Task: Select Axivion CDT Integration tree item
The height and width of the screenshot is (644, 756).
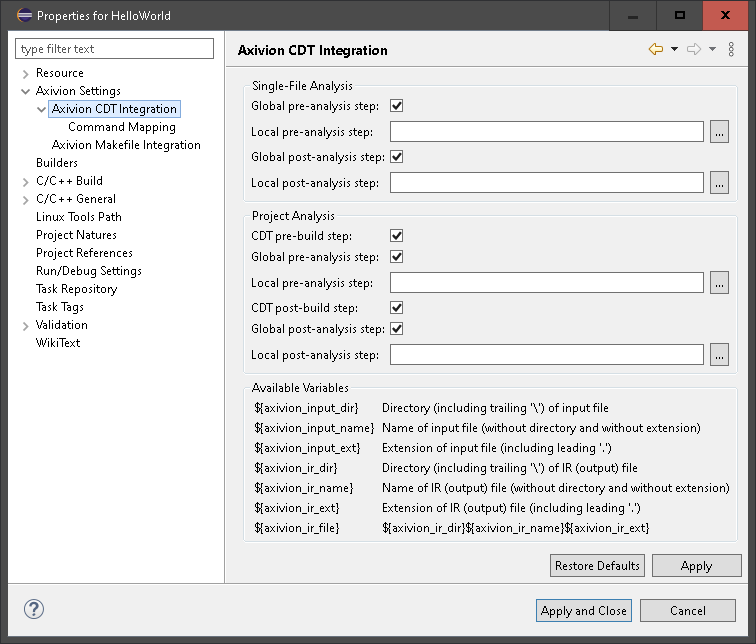Action: tap(114, 109)
